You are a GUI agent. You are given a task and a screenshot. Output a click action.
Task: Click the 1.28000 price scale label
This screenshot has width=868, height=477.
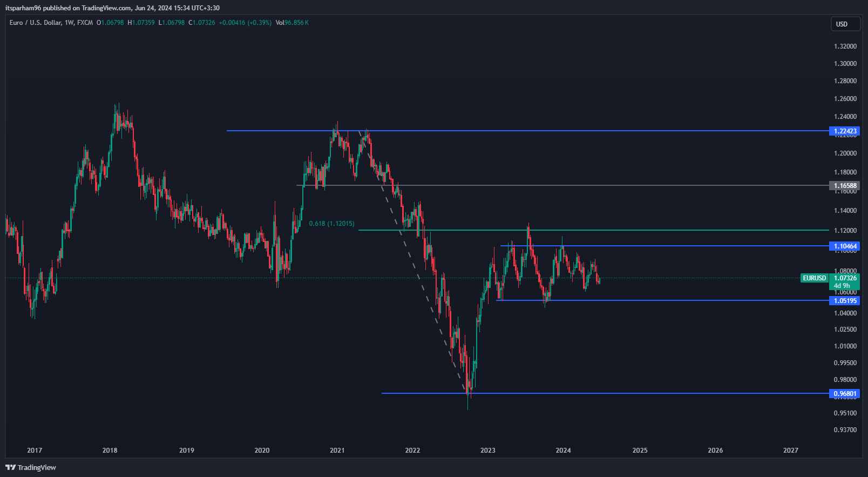845,81
